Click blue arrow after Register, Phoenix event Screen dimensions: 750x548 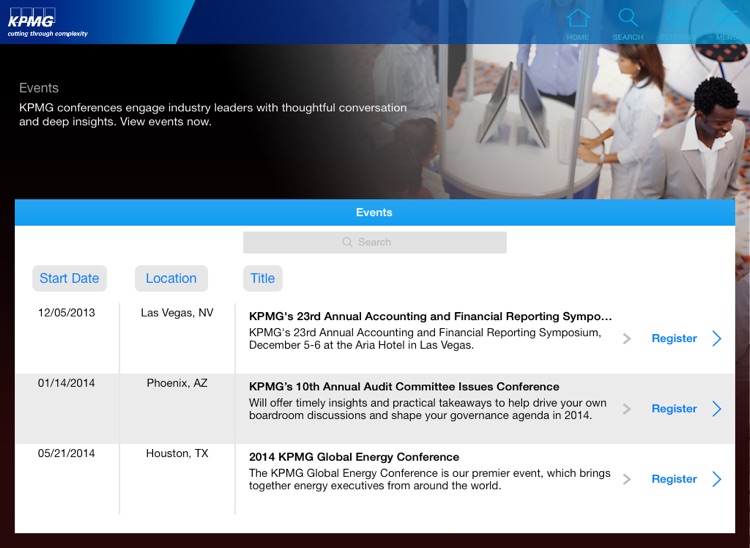717,409
